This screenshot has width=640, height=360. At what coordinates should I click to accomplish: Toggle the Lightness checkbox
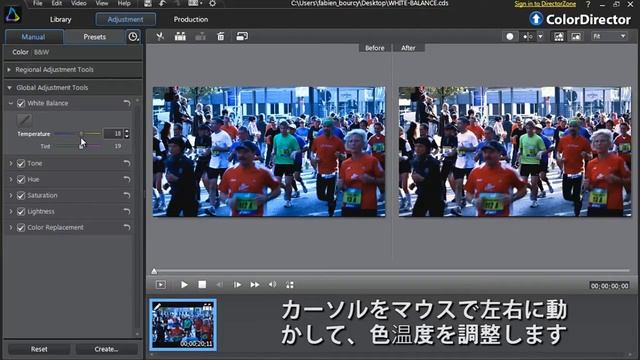21,211
